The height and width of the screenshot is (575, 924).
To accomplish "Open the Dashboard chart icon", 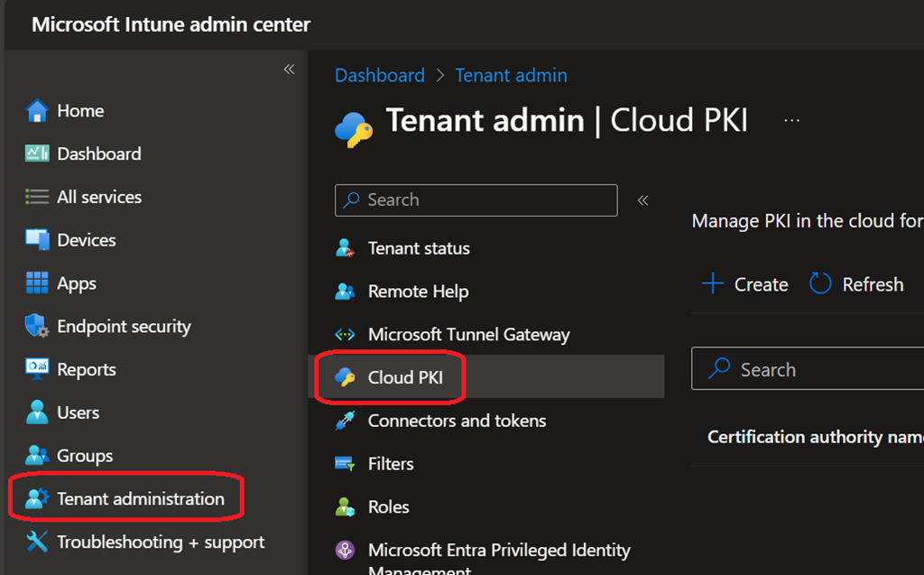I will (37, 154).
